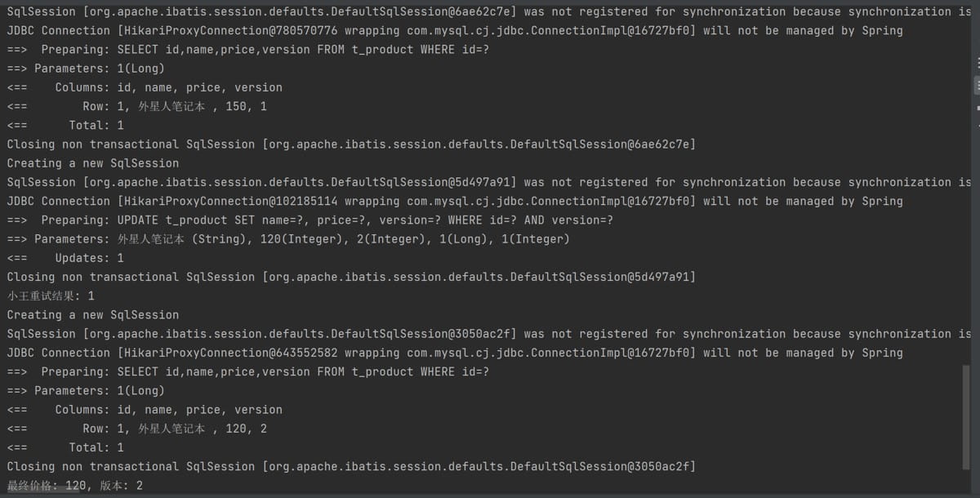980x498 pixels.
Task: Click the last "Creating a new SqlSession" line
Action: pos(92,315)
